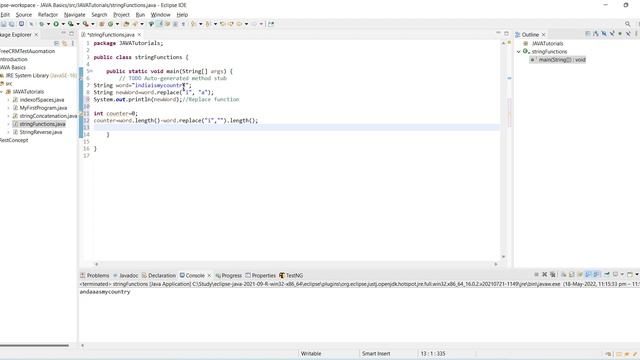
Task: Click the editor vertical scrollbar down arrow
Action: pyautogui.click(x=503, y=257)
